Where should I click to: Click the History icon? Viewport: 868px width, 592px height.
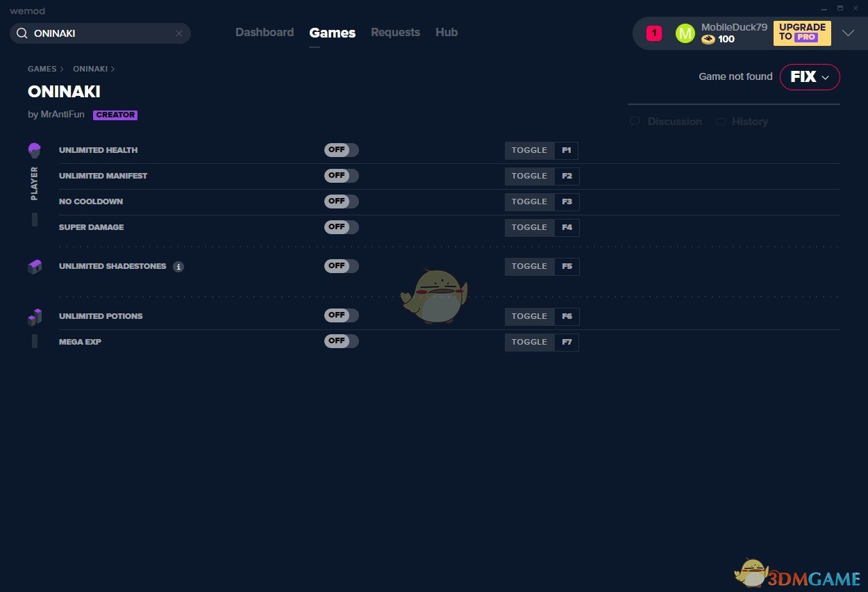(x=721, y=122)
